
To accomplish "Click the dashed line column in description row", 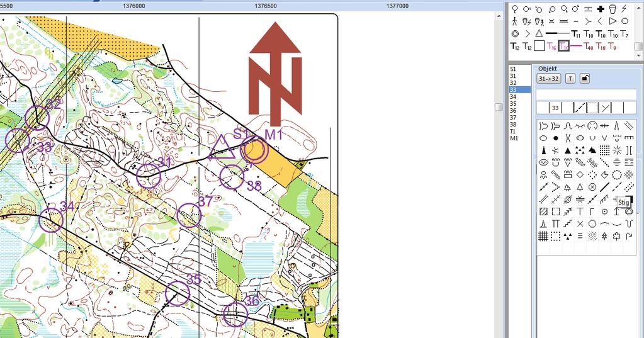I will [x=579, y=108].
